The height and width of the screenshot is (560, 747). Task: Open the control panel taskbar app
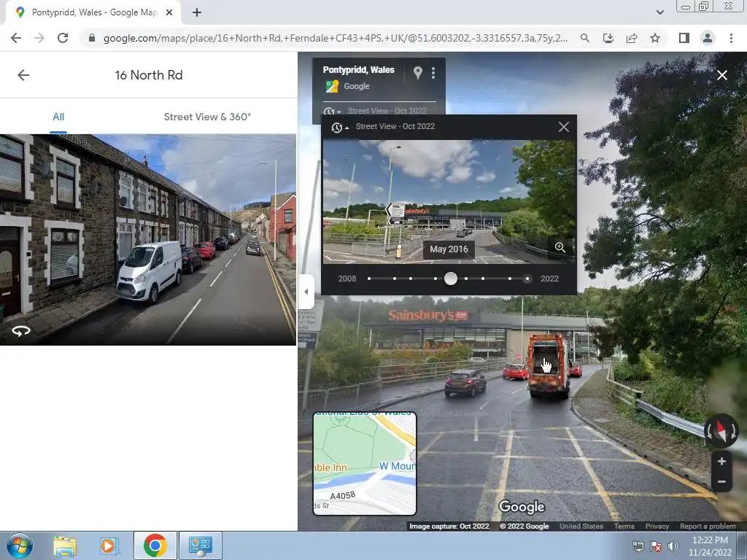click(x=201, y=545)
